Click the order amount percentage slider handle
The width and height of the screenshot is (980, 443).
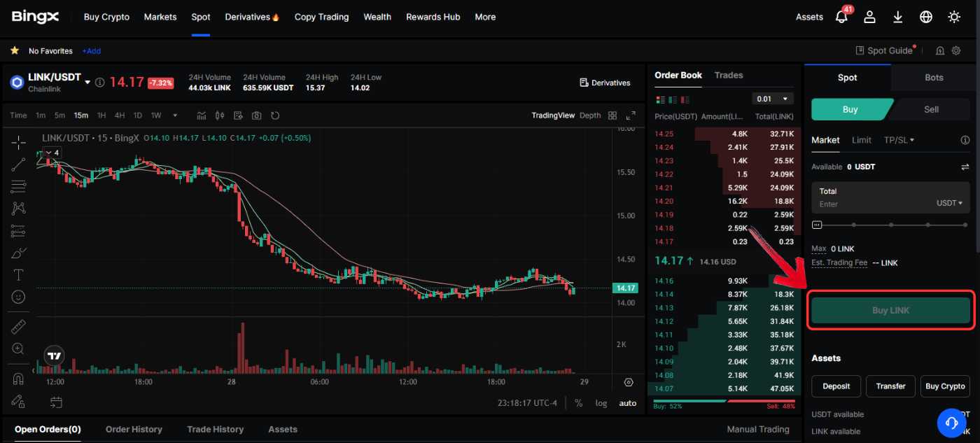point(817,225)
